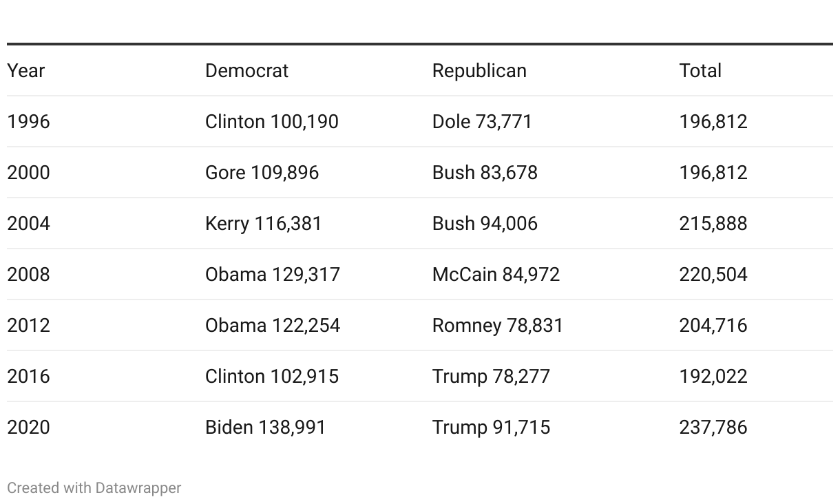
Task: Click the Bush 83,678 cell
Action: 485,173
